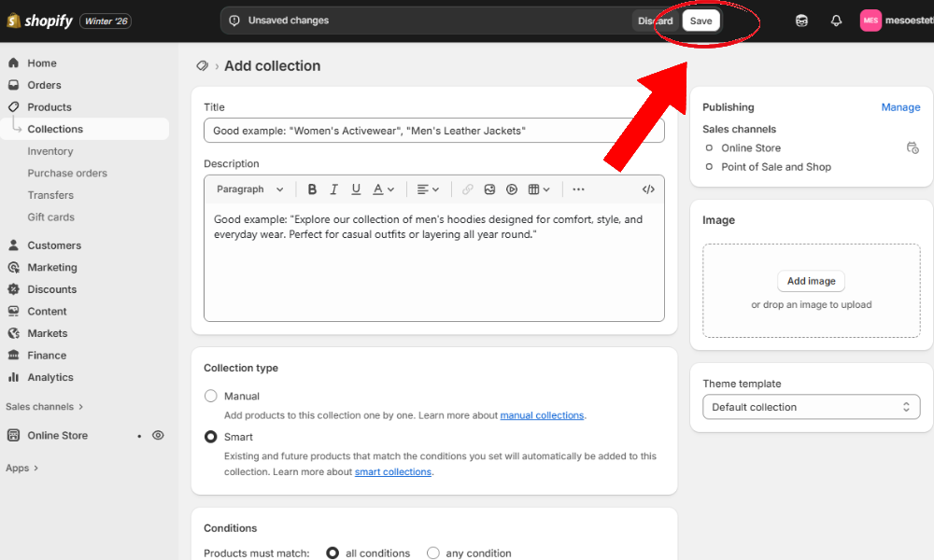
Task: Open the Paragraph style dropdown
Action: coord(250,189)
